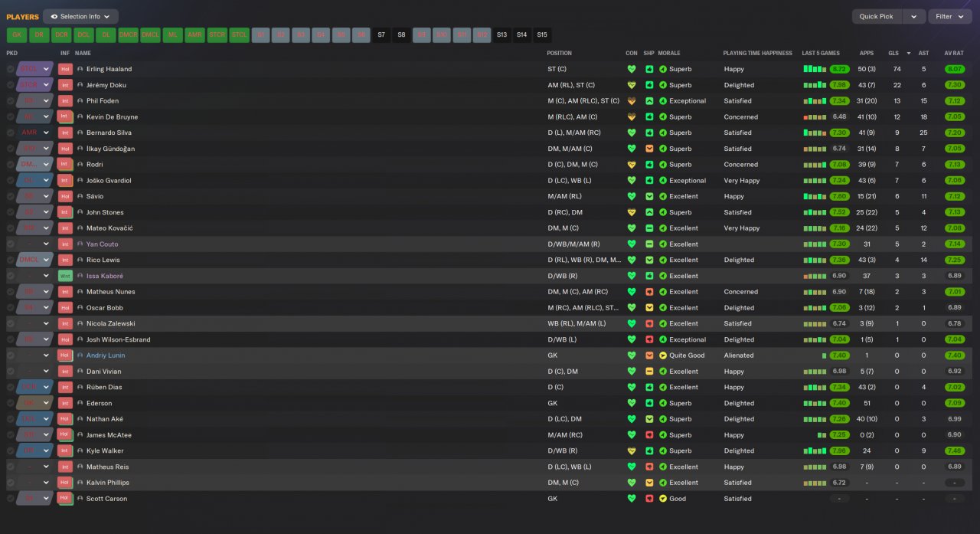Toggle selection tick for Bernardo Silva
This screenshot has height=534, width=980.
11,133
